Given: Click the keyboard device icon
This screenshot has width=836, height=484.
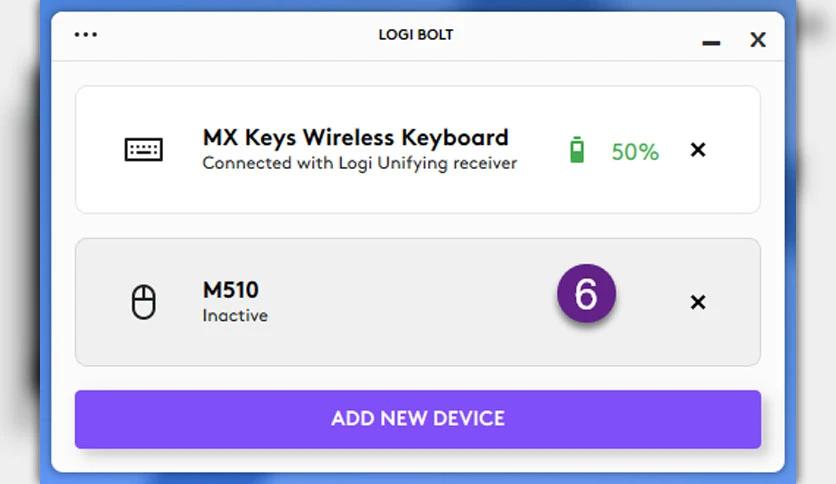Looking at the screenshot, I should [x=143, y=149].
